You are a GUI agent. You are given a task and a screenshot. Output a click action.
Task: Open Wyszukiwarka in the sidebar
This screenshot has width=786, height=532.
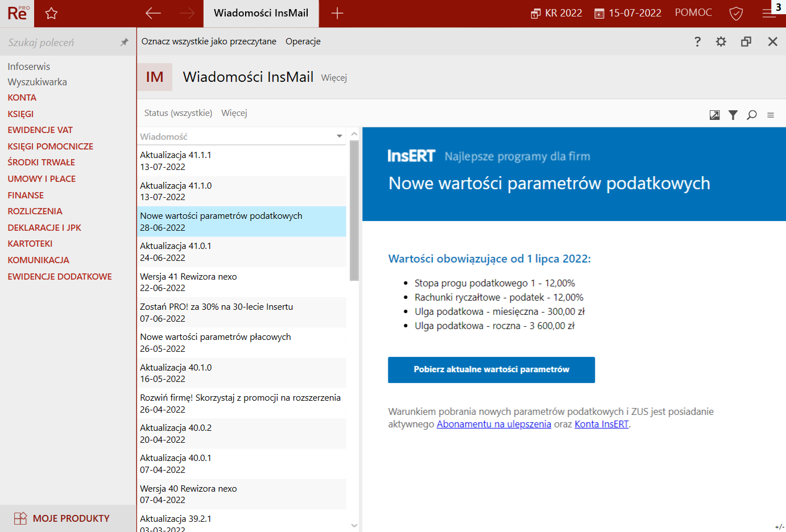pos(38,82)
